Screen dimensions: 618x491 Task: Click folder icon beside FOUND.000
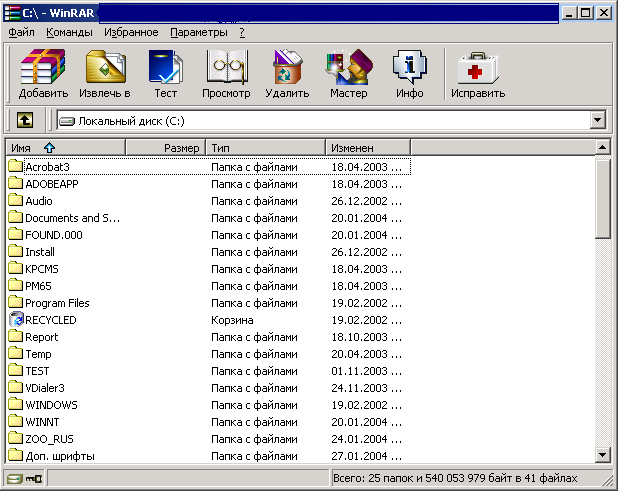pyautogui.click(x=15, y=234)
